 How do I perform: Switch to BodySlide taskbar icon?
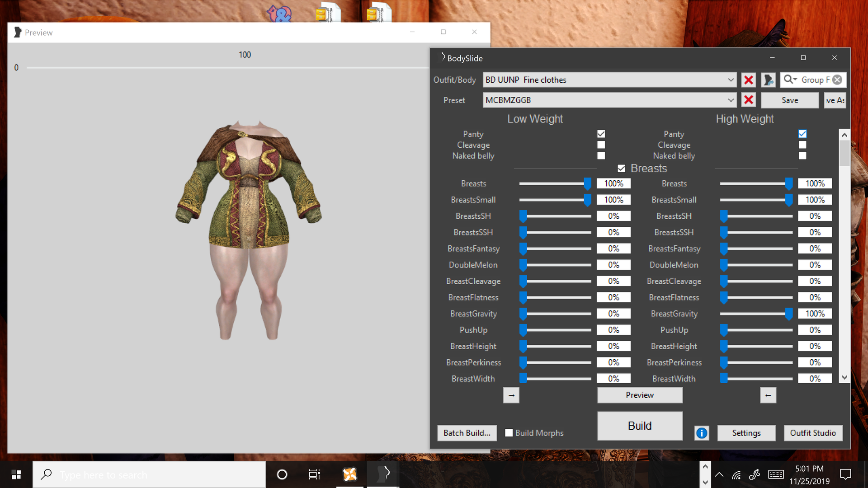click(x=384, y=474)
